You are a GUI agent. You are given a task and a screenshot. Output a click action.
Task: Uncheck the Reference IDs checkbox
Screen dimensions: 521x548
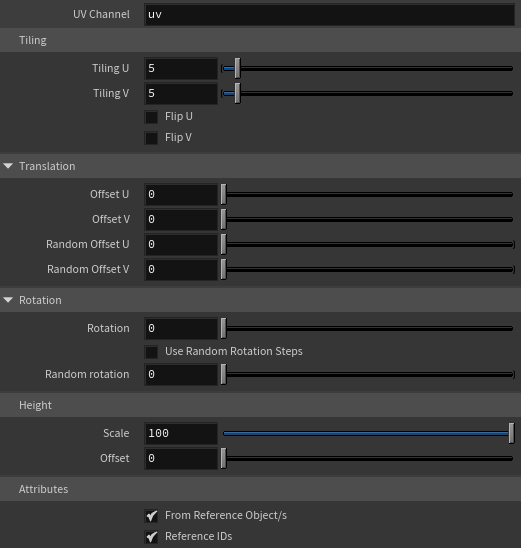coord(151,536)
